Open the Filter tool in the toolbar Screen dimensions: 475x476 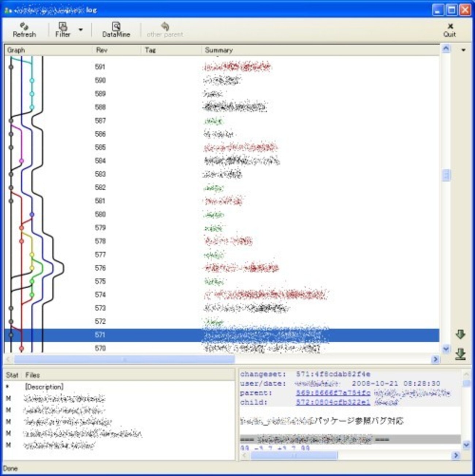pos(62,30)
